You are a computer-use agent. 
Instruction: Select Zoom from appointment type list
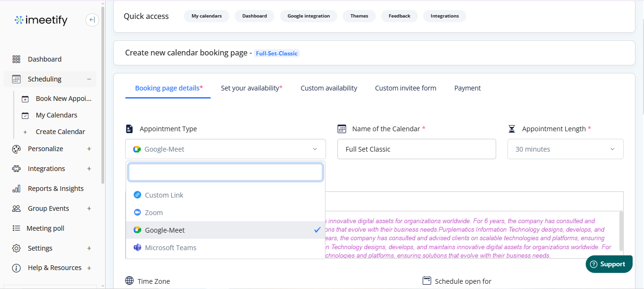(154, 213)
